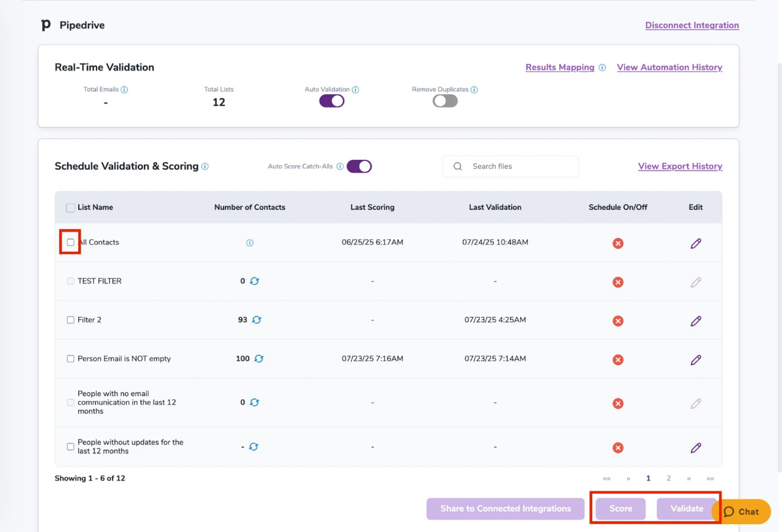Image resolution: width=782 pixels, height=532 pixels.
Task: Jump to the next page arrow
Action: click(x=689, y=478)
